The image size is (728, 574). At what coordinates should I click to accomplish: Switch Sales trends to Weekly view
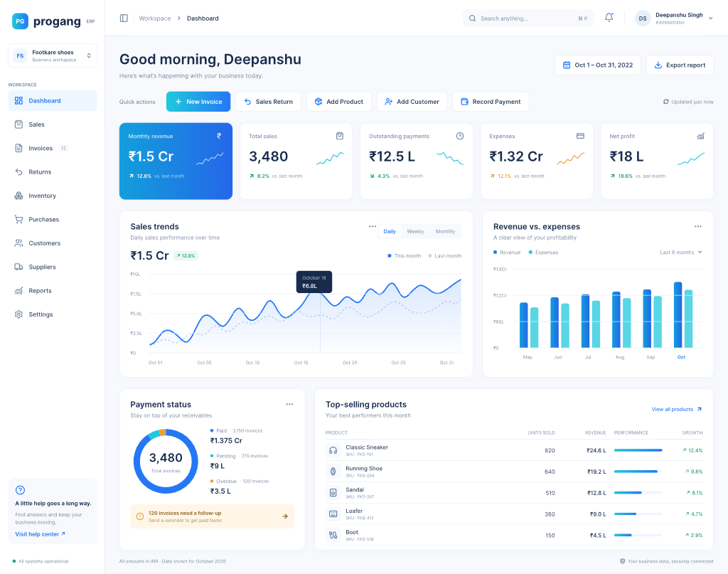pyautogui.click(x=415, y=231)
